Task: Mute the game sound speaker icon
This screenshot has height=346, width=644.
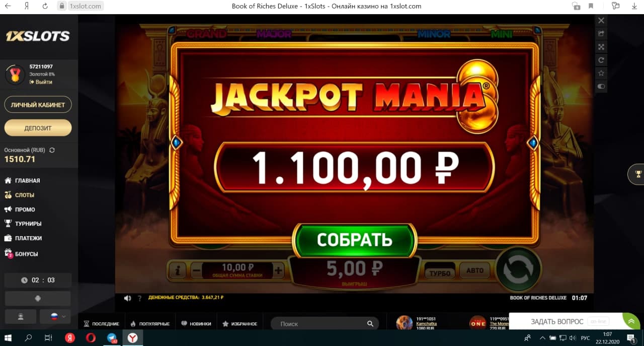Action: 128,298
